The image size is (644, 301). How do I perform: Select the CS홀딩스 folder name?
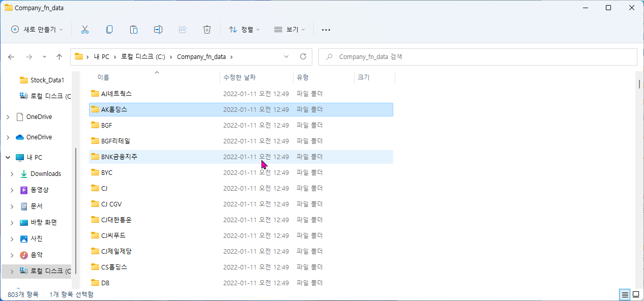click(x=114, y=267)
